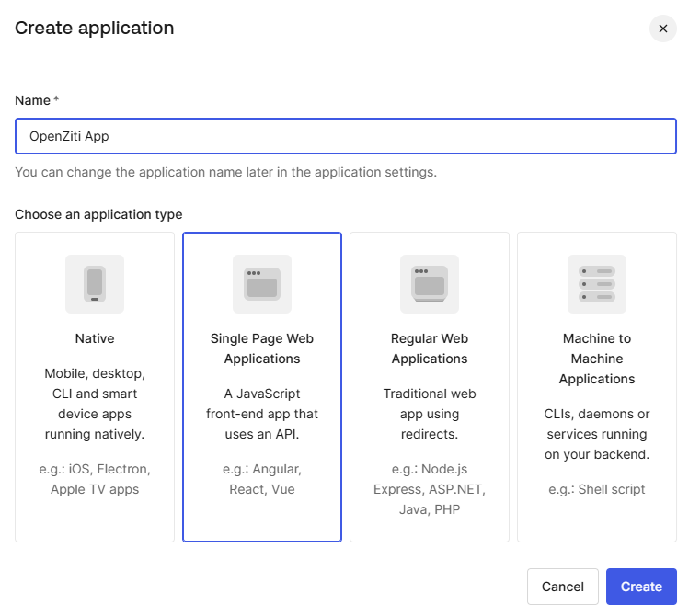Click 'CLIs, daemons or services' description
Viewport: 689px width, 616px height.
point(597,434)
